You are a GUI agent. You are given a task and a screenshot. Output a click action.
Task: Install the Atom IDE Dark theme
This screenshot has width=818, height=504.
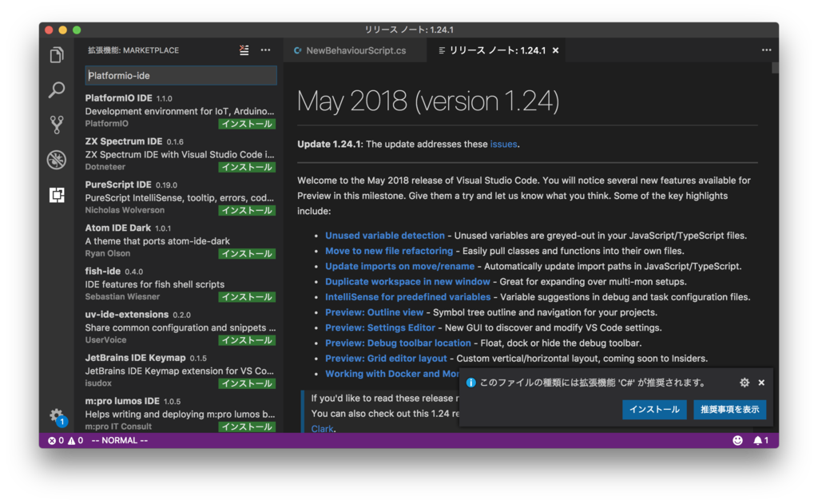(247, 253)
